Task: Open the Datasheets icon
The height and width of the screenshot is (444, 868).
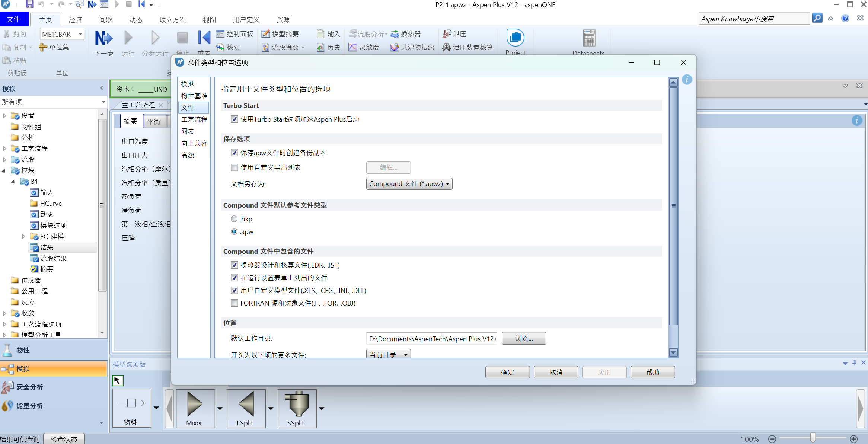Action: pyautogui.click(x=589, y=38)
